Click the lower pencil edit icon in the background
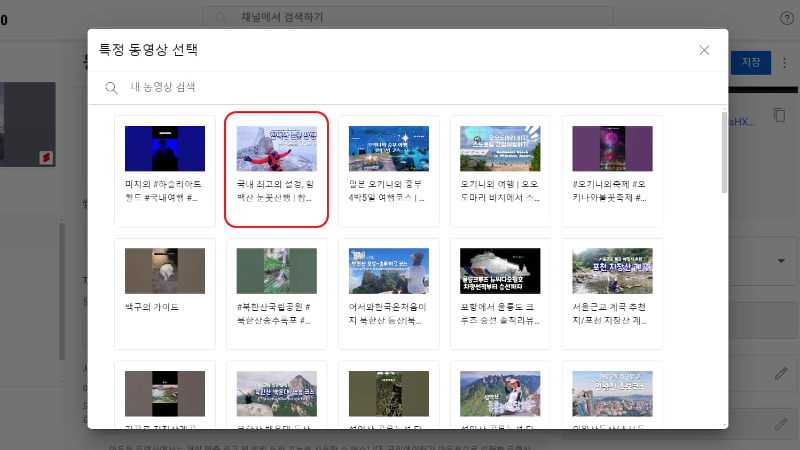The width and height of the screenshot is (800, 450). pyautogui.click(x=781, y=423)
